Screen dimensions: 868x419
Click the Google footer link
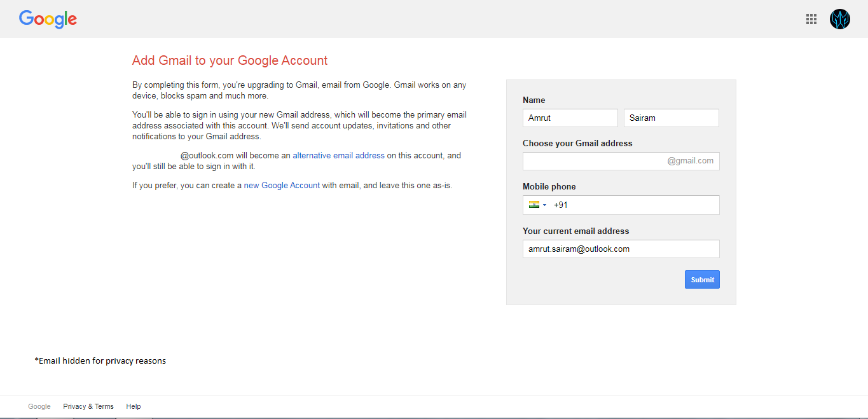39,406
